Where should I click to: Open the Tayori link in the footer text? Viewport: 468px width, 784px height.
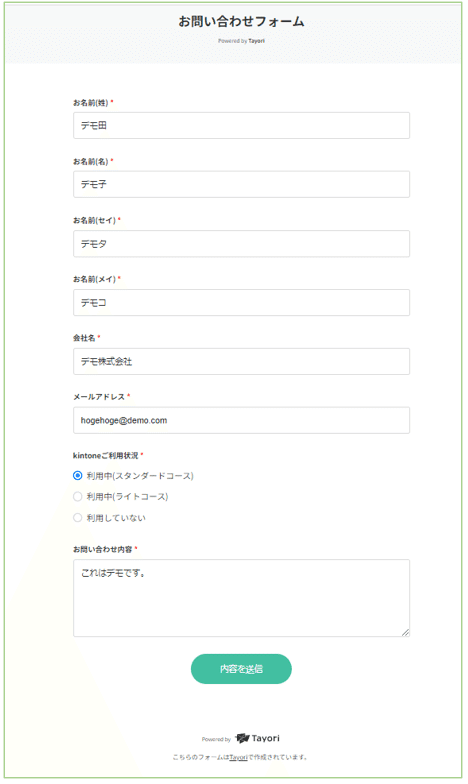click(x=238, y=757)
